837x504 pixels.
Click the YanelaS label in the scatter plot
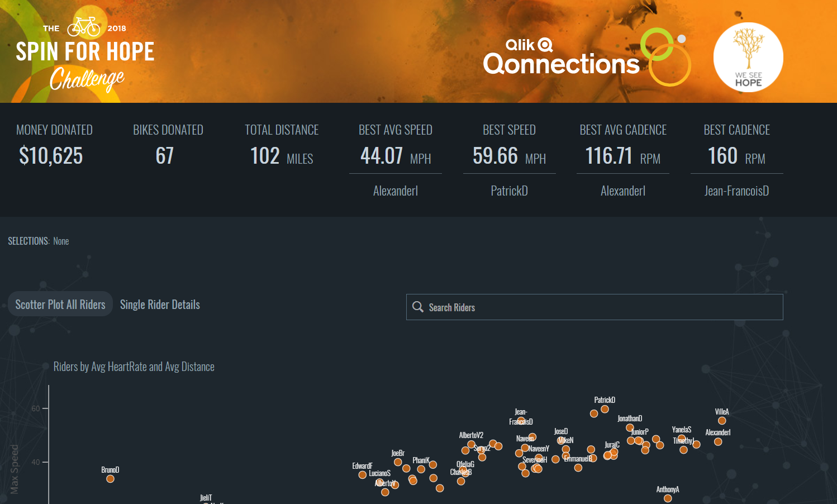click(682, 430)
